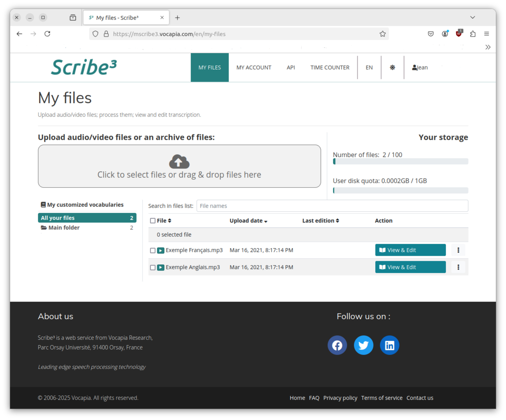The width and height of the screenshot is (506, 420).
Task: Reload the current page
Action: click(47, 34)
